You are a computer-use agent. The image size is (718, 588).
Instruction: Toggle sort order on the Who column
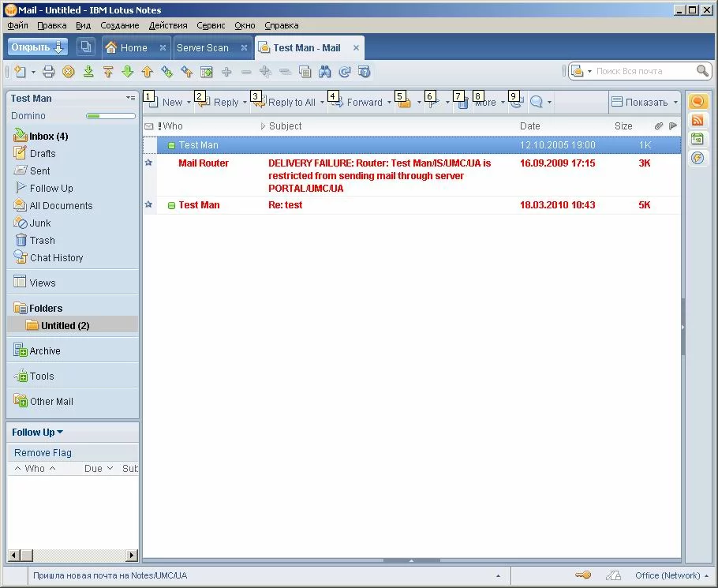pyautogui.click(x=173, y=126)
